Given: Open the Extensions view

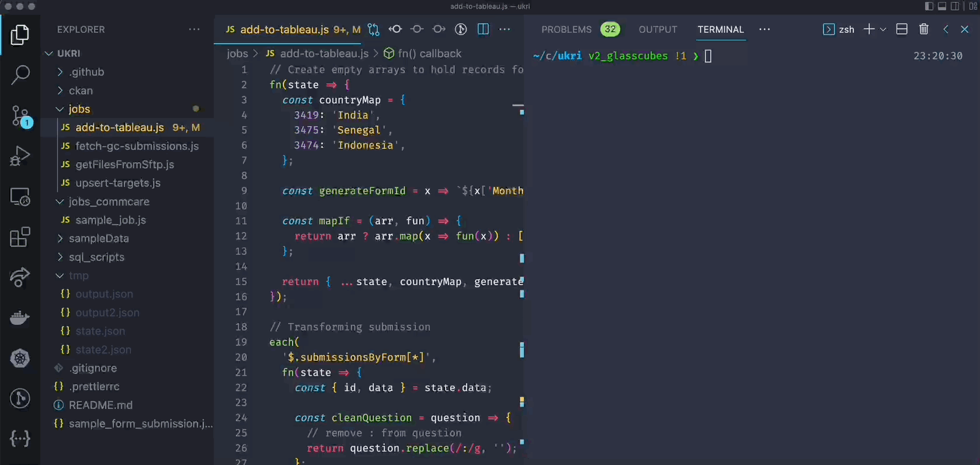Looking at the screenshot, I should pos(20,237).
